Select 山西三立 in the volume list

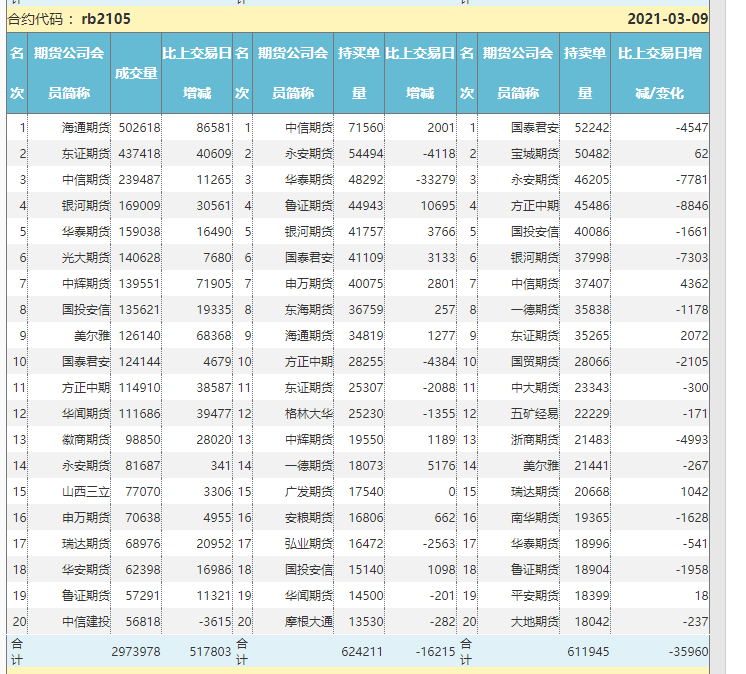86,492
